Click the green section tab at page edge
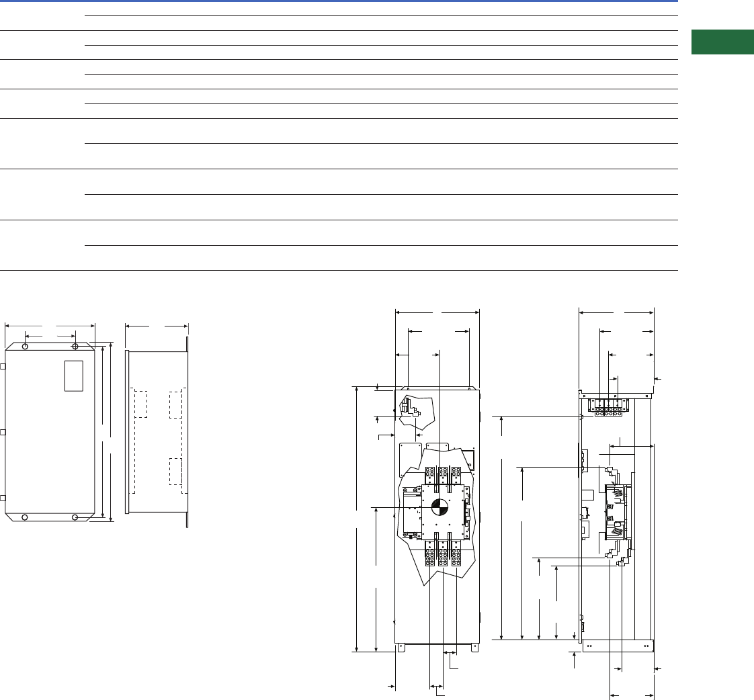This screenshot has width=754, height=700. tap(722, 42)
